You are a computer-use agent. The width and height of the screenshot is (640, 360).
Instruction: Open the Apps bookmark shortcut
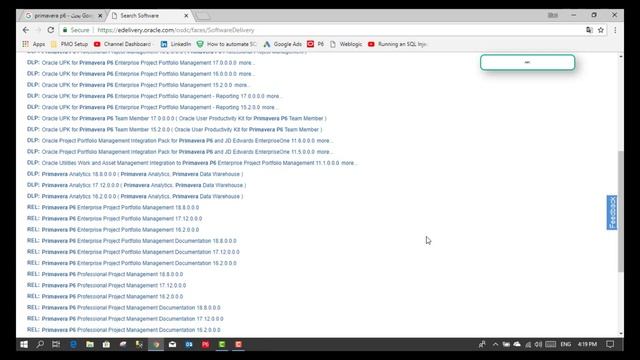click(x=34, y=44)
